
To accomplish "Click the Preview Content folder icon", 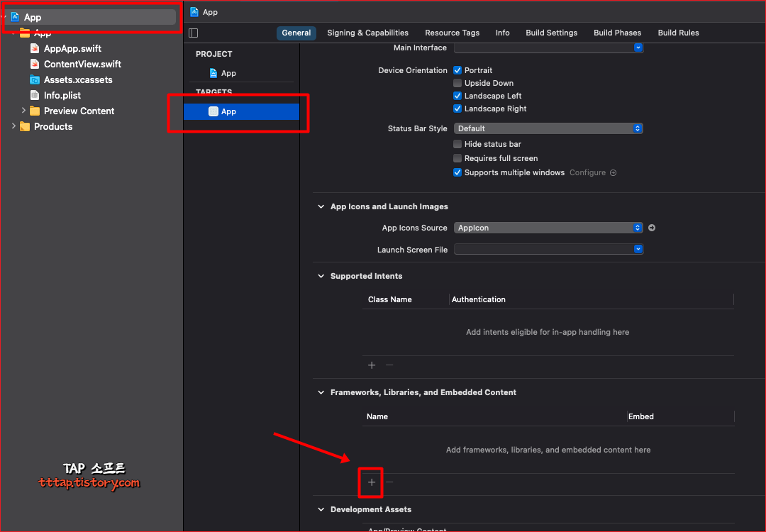I will click(35, 111).
